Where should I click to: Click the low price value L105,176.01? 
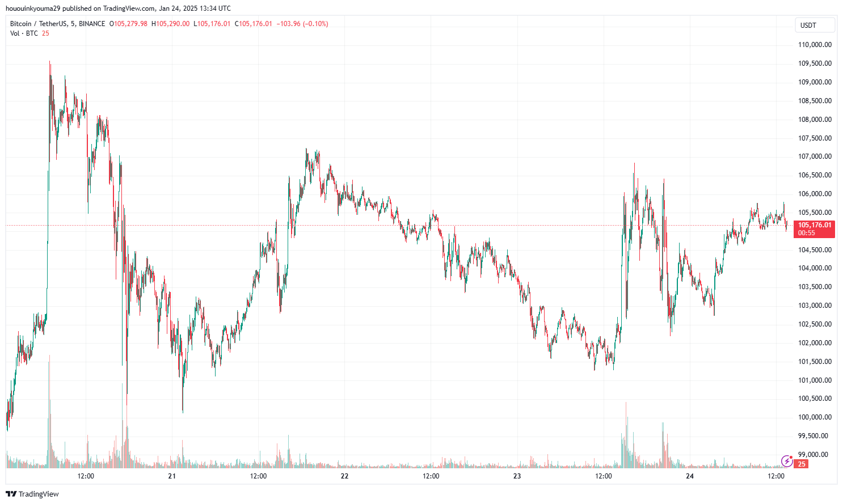212,24
